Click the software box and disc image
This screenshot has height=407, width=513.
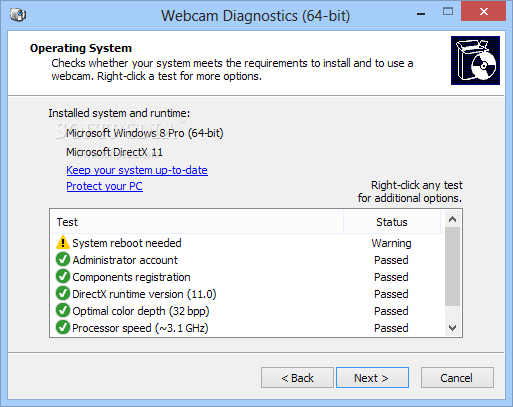click(475, 60)
